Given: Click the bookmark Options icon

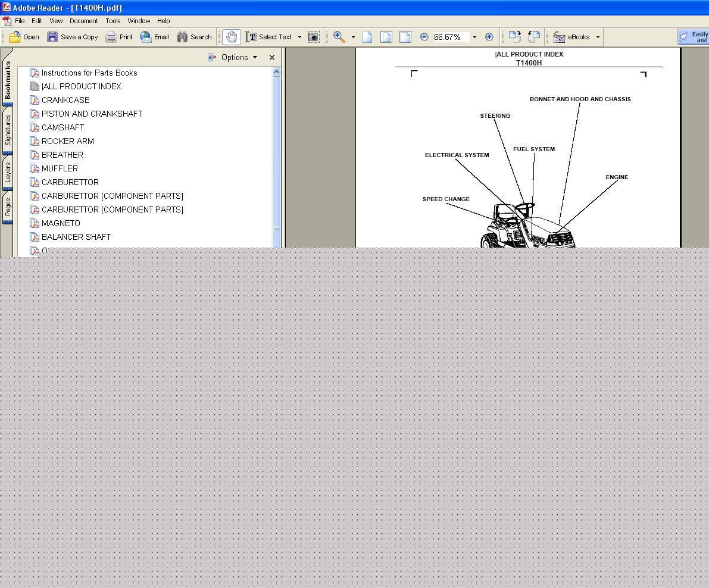Looking at the screenshot, I should (x=211, y=57).
